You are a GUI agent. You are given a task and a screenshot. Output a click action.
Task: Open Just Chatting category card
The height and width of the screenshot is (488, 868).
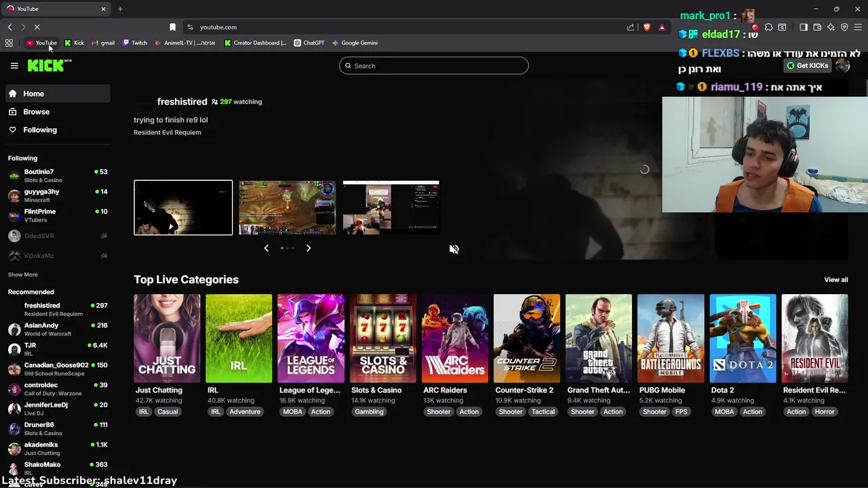point(167,338)
